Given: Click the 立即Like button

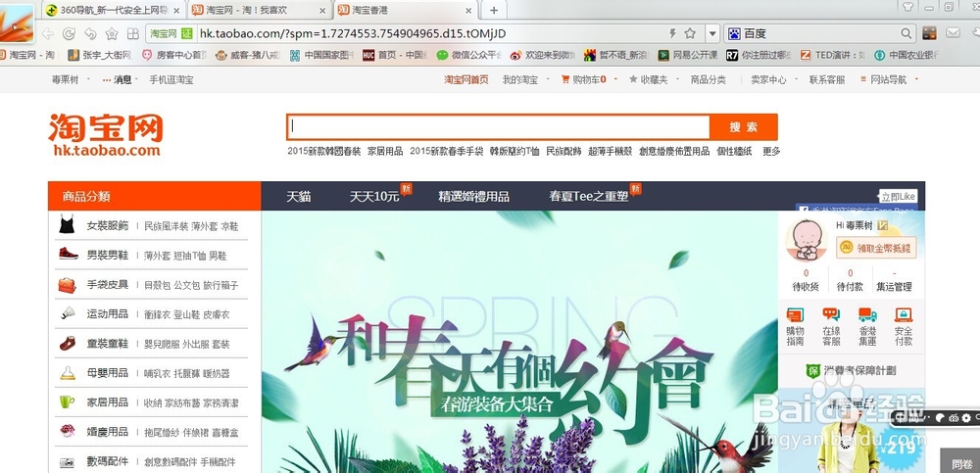Looking at the screenshot, I should click(898, 196).
